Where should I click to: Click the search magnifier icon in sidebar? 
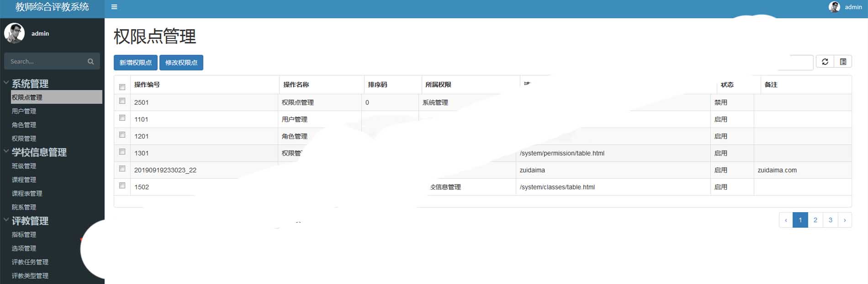(90, 61)
